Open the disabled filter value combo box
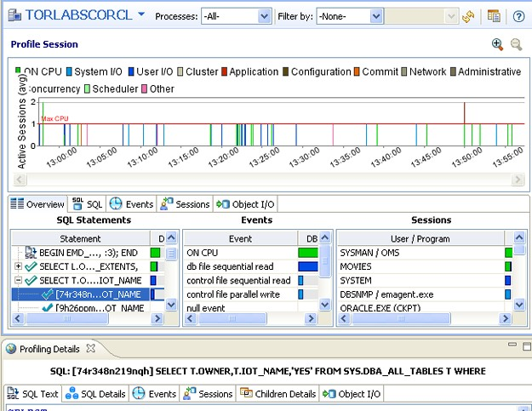532x411 pixels. (421, 16)
